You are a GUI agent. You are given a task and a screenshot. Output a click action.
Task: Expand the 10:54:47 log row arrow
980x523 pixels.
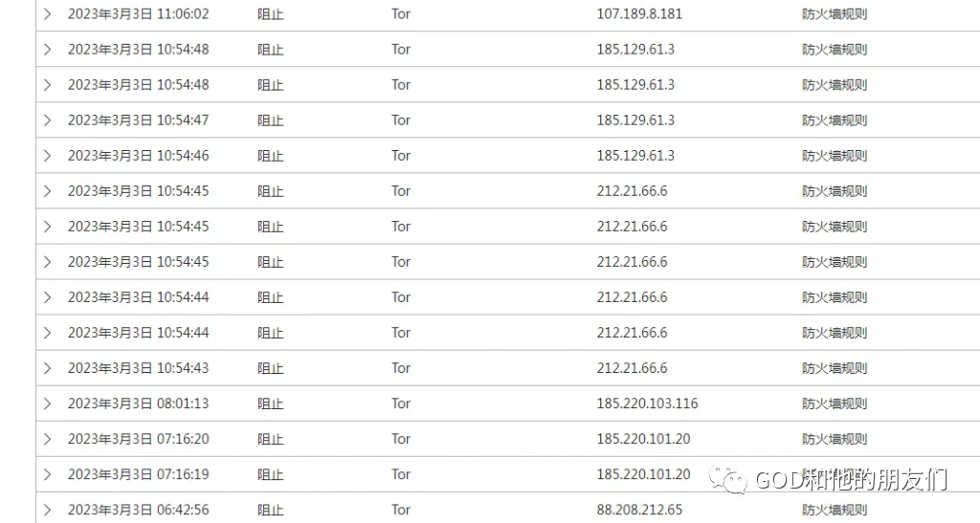click(47, 120)
